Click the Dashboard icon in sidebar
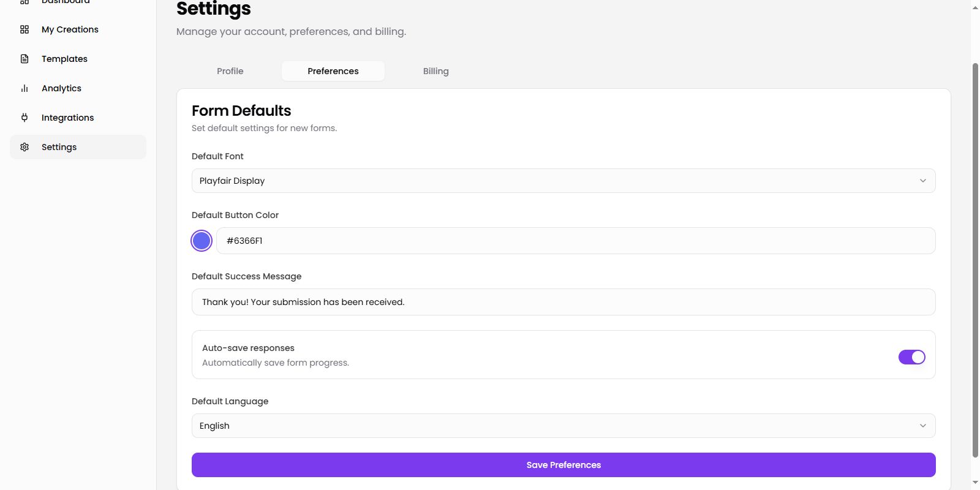This screenshot has height=490, width=980. pyautogui.click(x=24, y=2)
